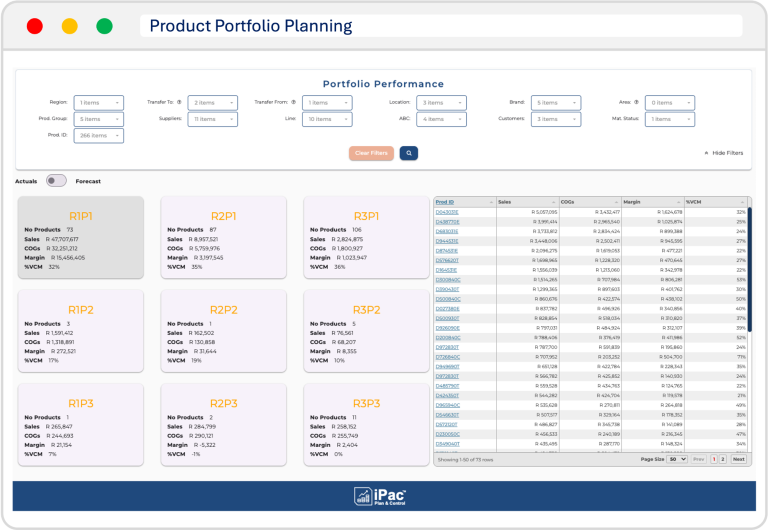Image resolution: width=768 pixels, height=530 pixels.
Task: Open the Prod. ID filter dropdown
Action: coord(98,135)
